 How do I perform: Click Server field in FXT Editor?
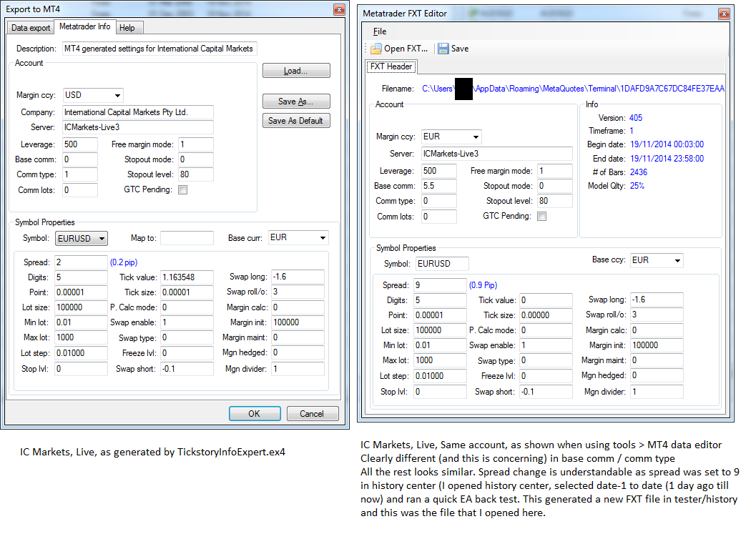pos(497,154)
